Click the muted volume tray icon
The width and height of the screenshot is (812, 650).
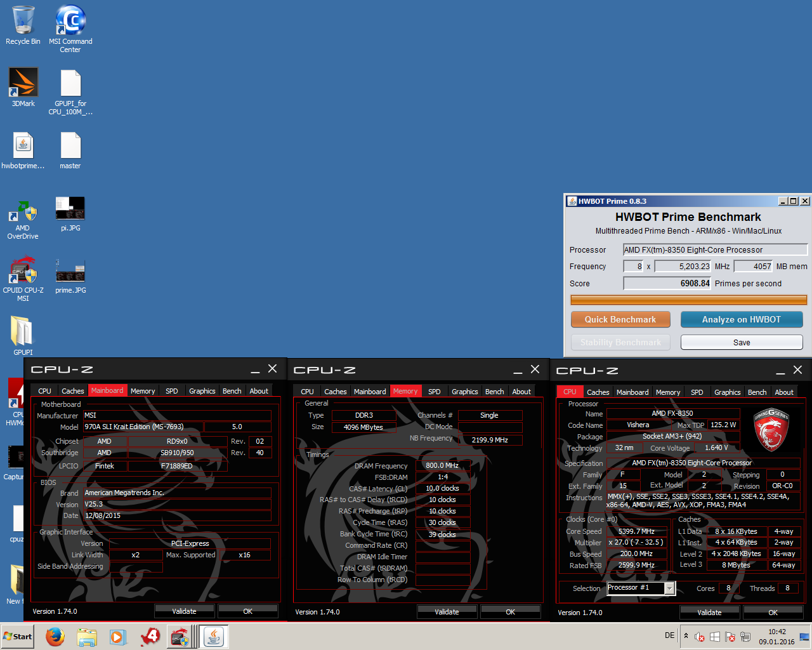[700, 637]
